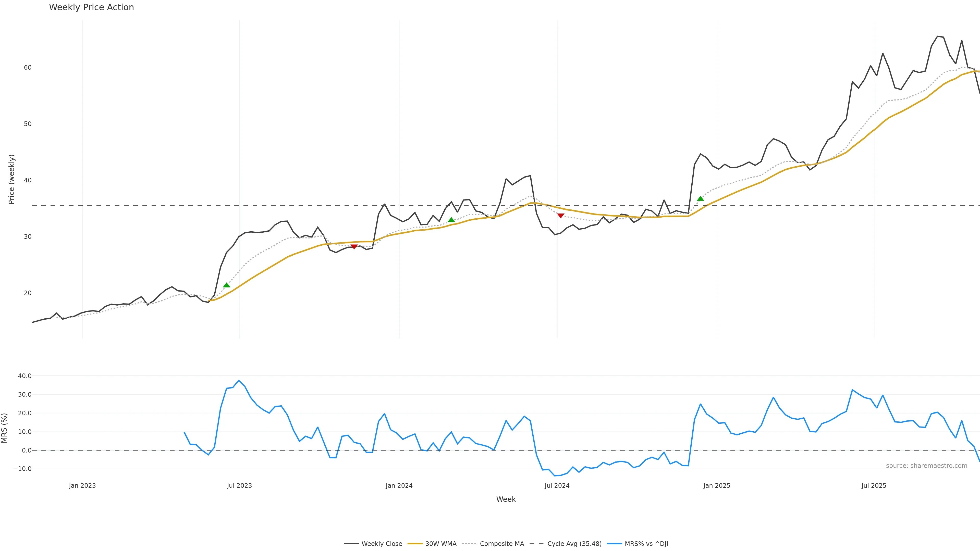Click the Price (weekly) y-axis title
This screenshot has height=551, width=980.
tap(11, 179)
